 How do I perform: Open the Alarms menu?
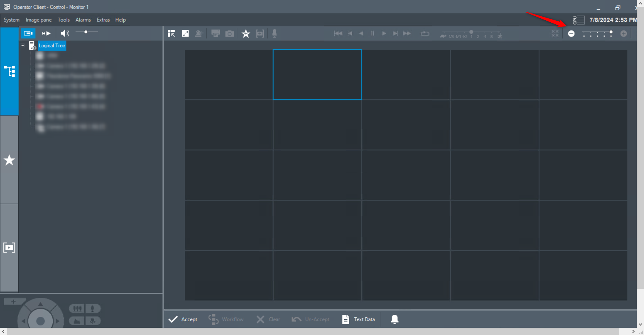point(83,20)
